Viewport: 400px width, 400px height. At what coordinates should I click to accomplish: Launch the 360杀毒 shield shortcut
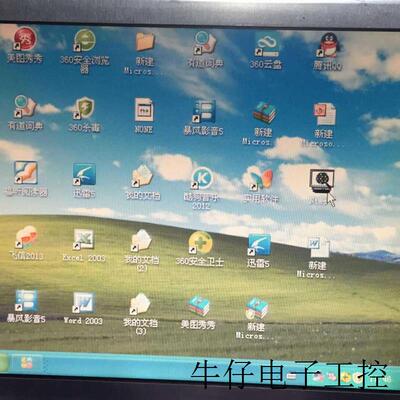pos(84,109)
